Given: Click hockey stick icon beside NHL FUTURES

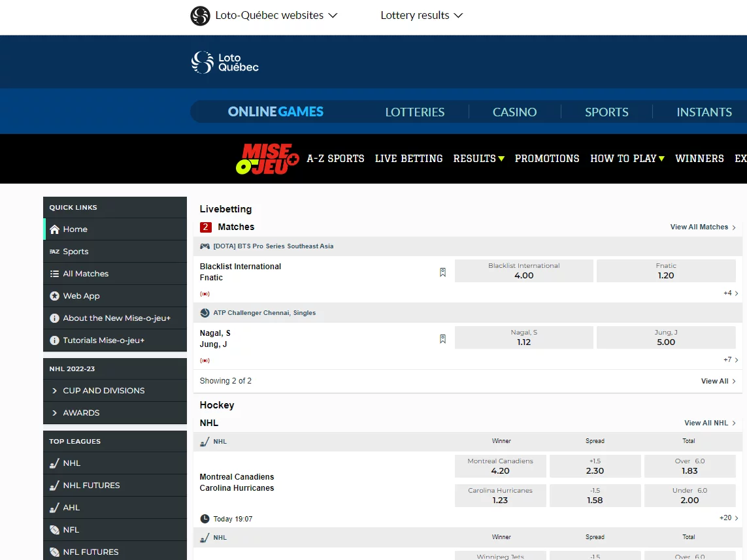Looking at the screenshot, I should click(x=55, y=486).
